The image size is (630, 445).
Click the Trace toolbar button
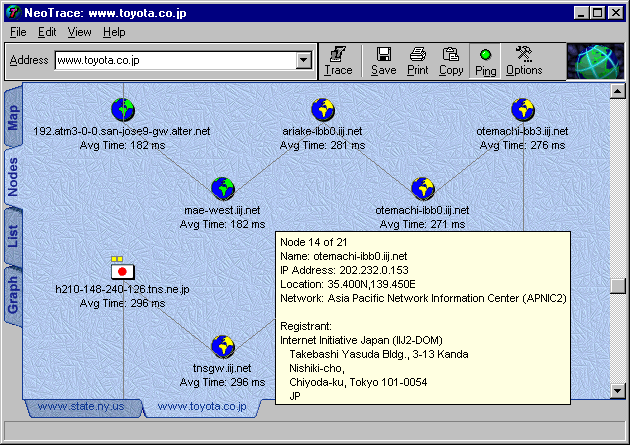click(338, 61)
